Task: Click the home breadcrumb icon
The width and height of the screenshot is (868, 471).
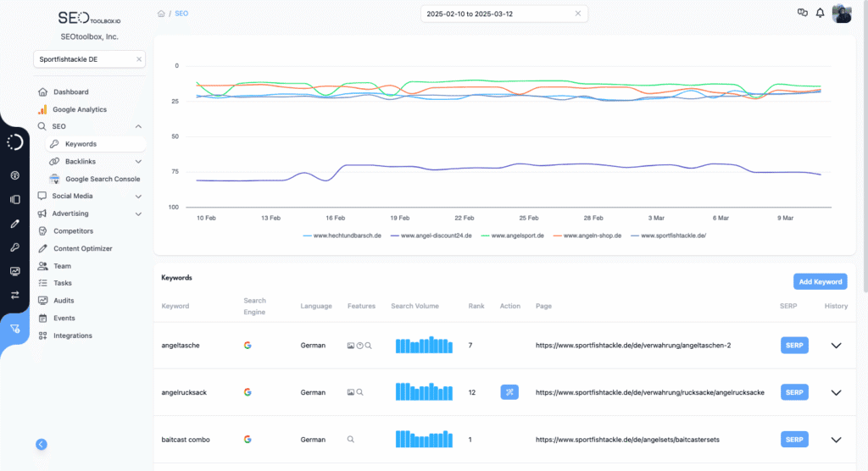Action: 161,14
